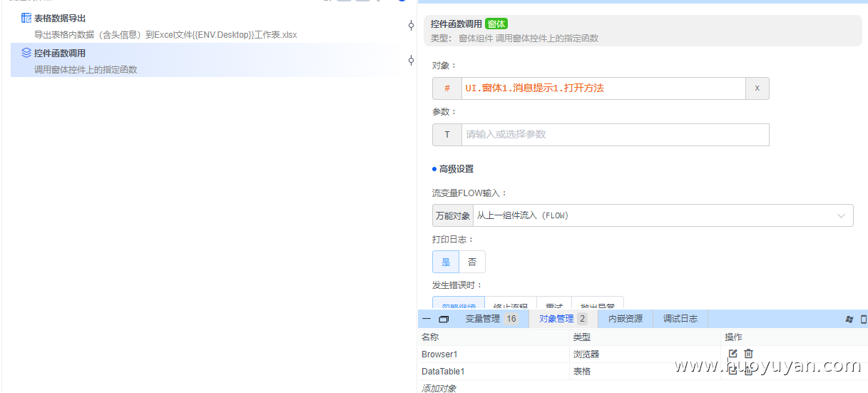This screenshot has width=868, height=393.
Task: Click the 万能对象 type selector
Action: pos(453,215)
